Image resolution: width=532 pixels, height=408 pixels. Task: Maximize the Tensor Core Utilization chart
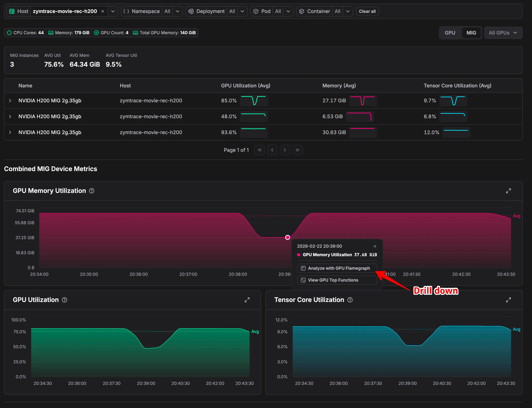point(508,300)
